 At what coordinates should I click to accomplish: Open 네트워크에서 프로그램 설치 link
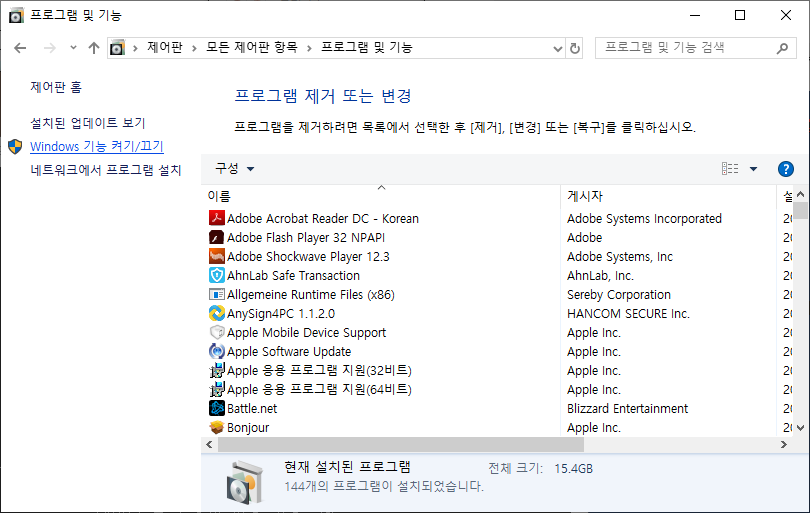tap(106, 170)
